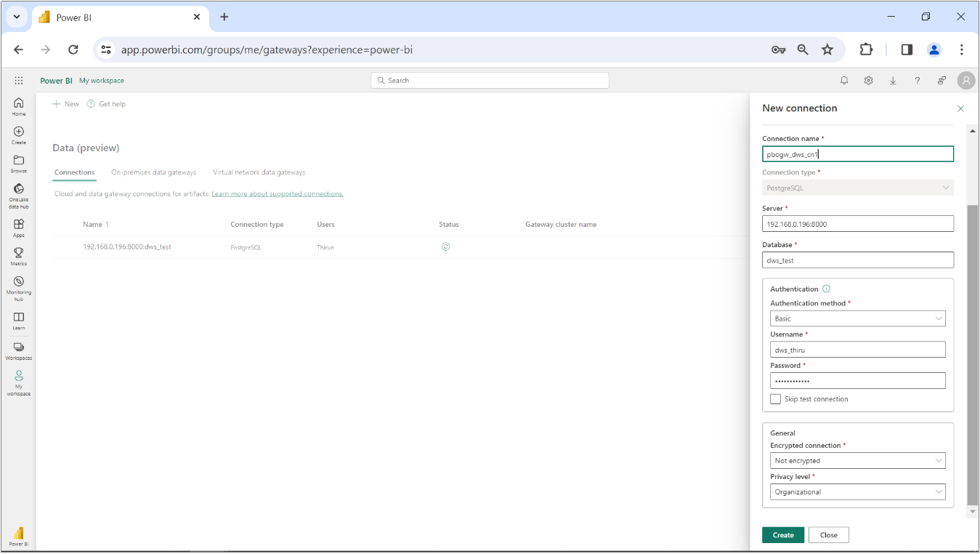
Task: Click the Create button
Action: pos(783,535)
